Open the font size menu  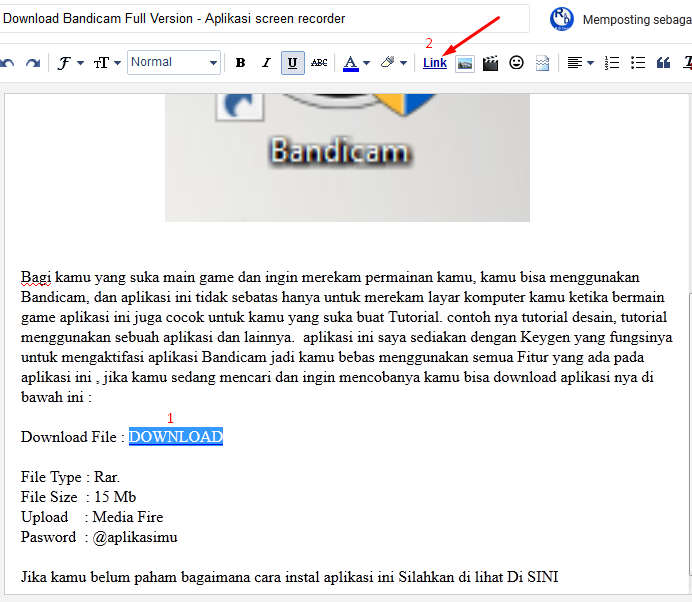tap(107, 63)
